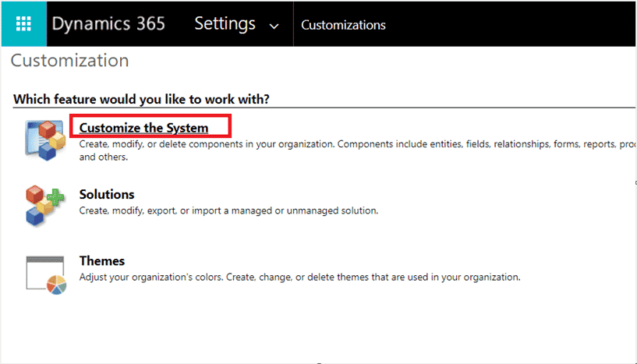Open the app launcher waffle icon
The width and height of the screenshot is (637, 364).
coord(23,24)
